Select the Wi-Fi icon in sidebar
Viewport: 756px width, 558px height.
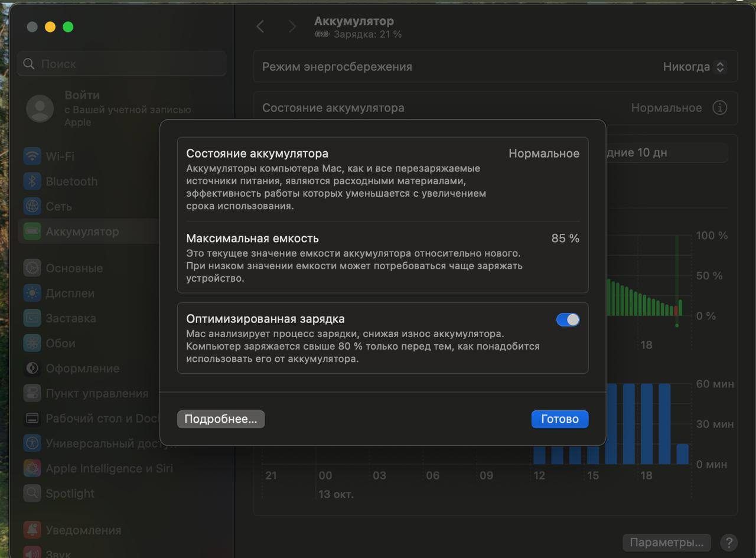[32, 156]
